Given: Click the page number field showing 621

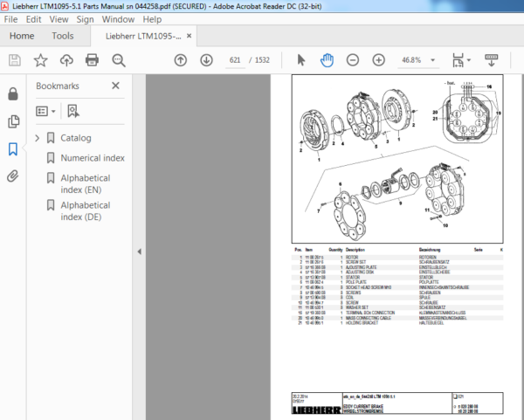Looking at the screenshot, I should click(235, 60).
